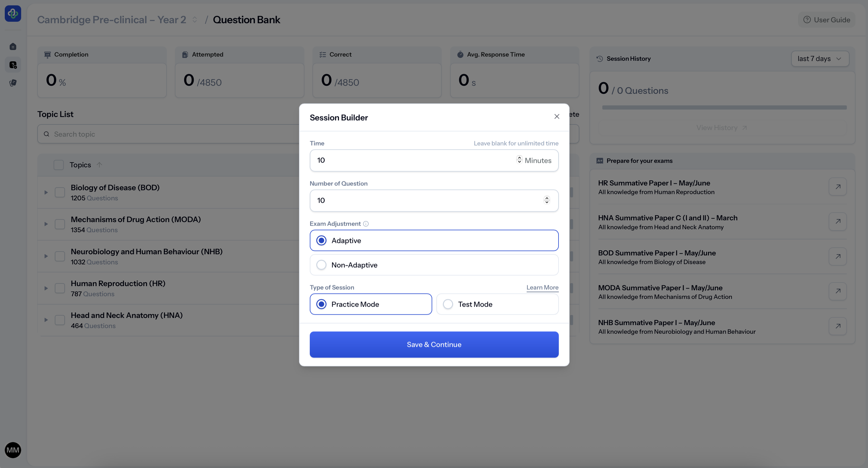Open BOD Summative Paper I arrow icon
This screenshot has width=868, height=468.
tap(838, 257)
